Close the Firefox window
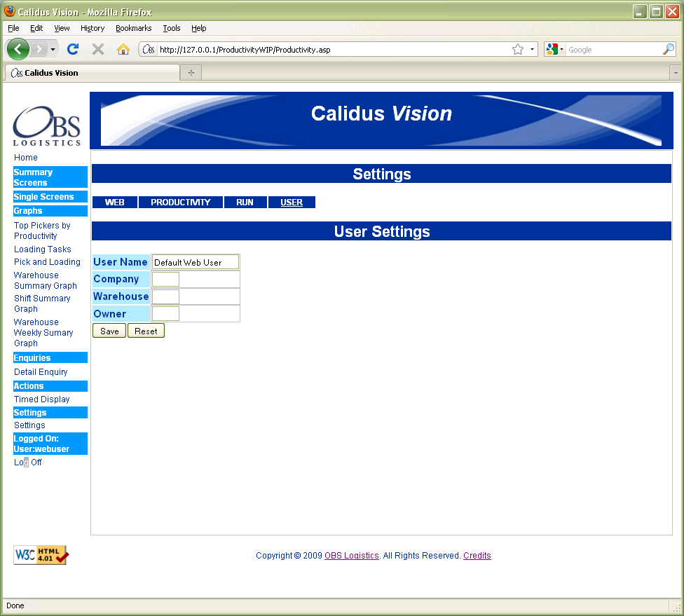The width and height of the screenshot is (684, 616). 672,11
